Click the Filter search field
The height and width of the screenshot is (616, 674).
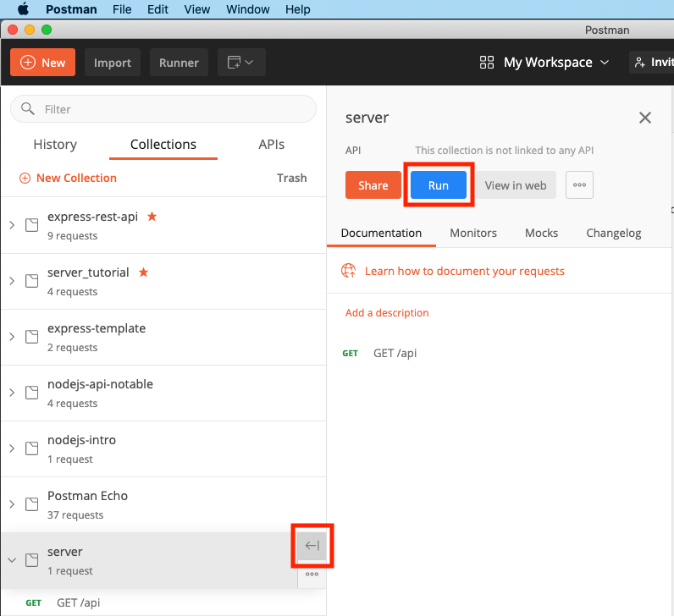[x=163, y=108]
